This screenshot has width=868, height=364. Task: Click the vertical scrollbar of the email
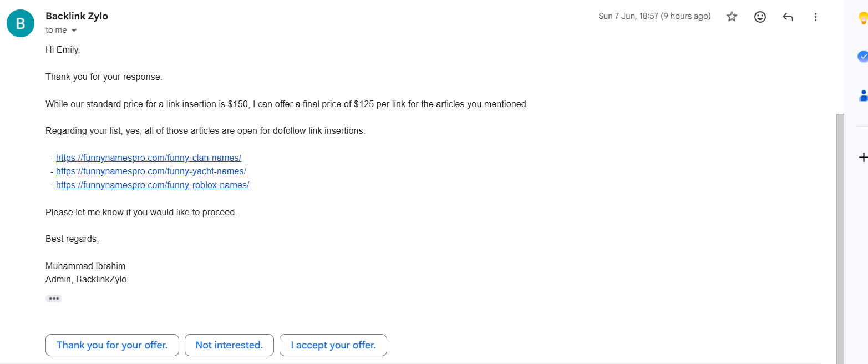click(x=840, y=239)
